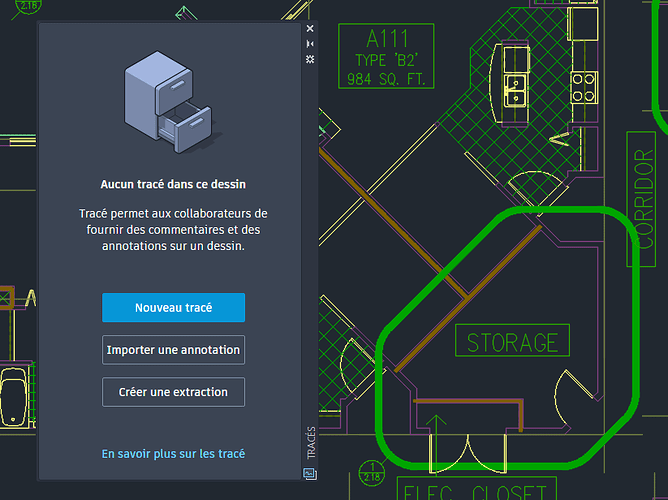
Task: Click the vertical TRACÉS title bar
Action: point(310,442)
